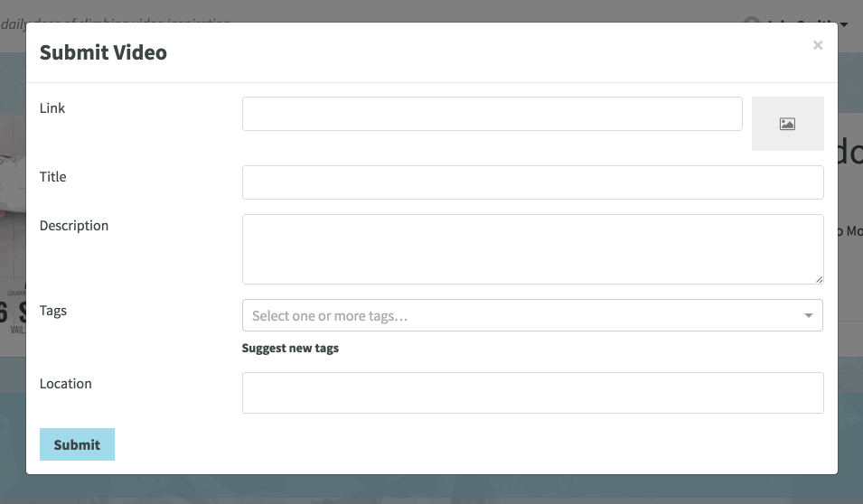Open the Tags selection dropdown

(x=532, y=315)
